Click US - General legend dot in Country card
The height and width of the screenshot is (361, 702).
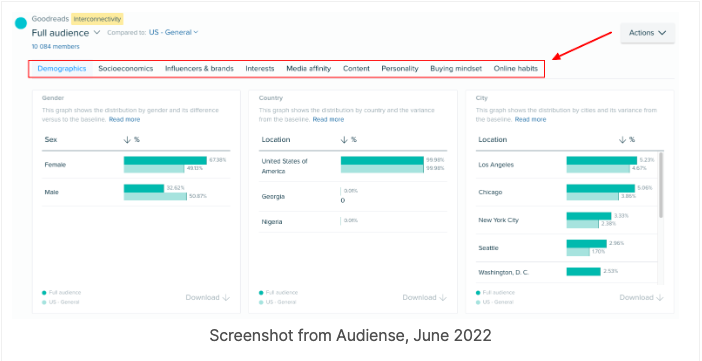click(261, 302)
